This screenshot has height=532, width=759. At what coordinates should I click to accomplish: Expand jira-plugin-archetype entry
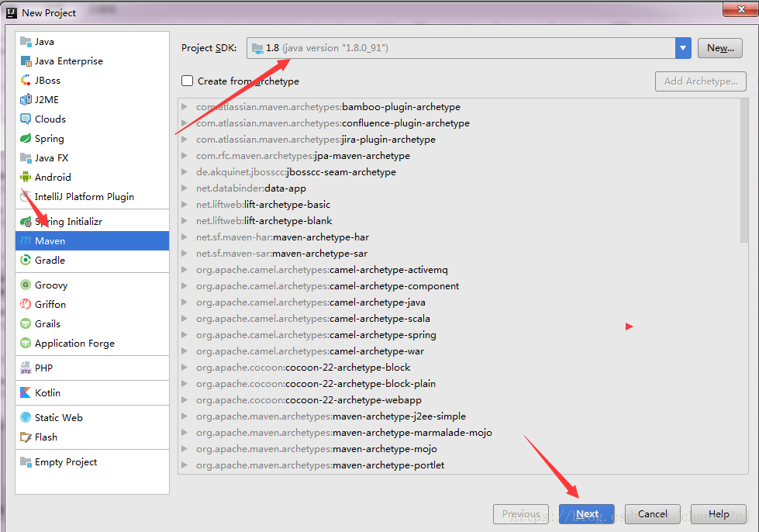point(185,140)
